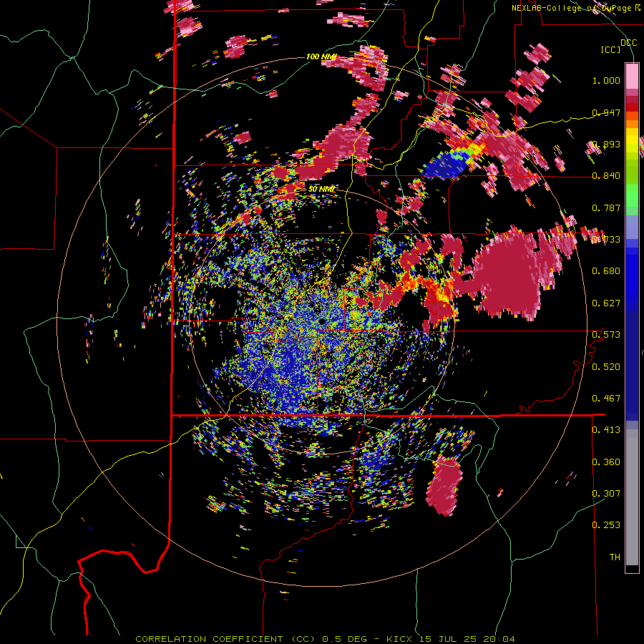
Task: Click the 0.413 color scale value
Action: coord(606,430)
